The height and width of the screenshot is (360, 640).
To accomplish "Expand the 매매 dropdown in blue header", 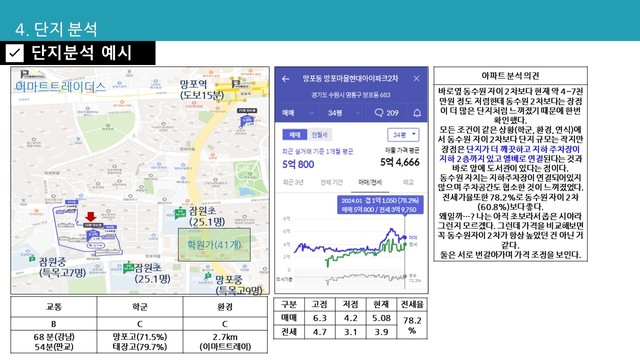I will click(x=298, y=113).
